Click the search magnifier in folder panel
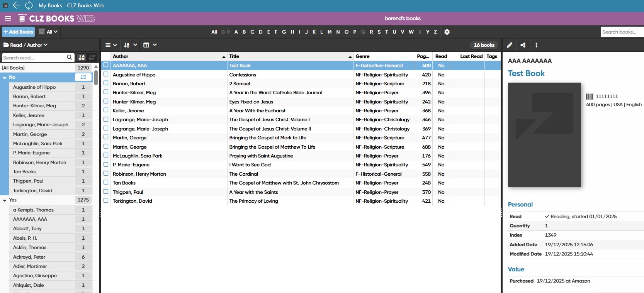This screenshot has width=644, height=293. tap(70, 58)
